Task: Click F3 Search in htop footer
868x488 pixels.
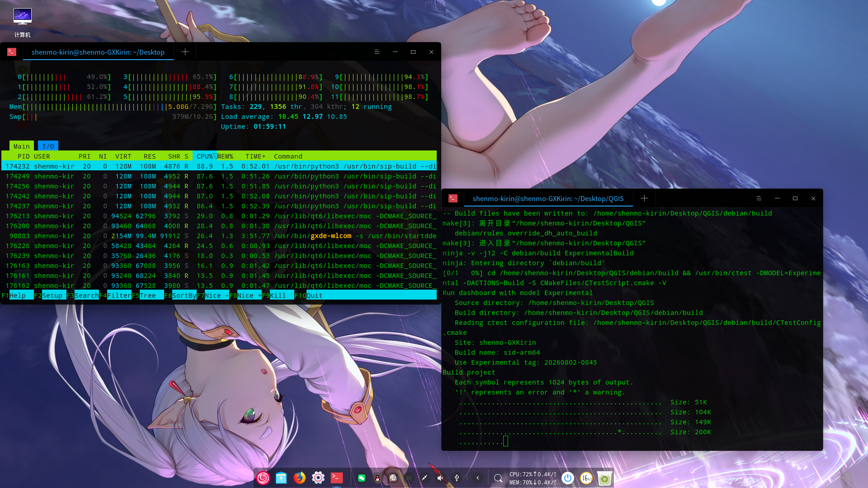Action: [83, 296]
